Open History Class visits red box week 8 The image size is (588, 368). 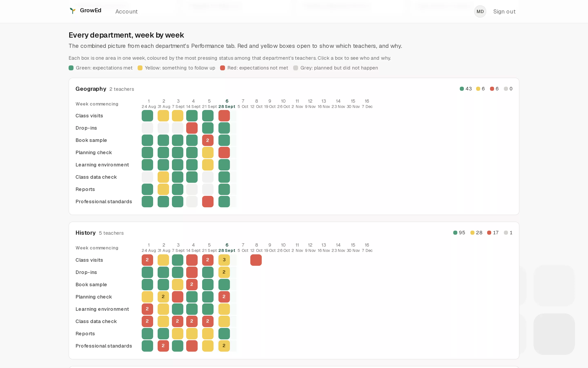pyautogui.click(x=256, y=260)
